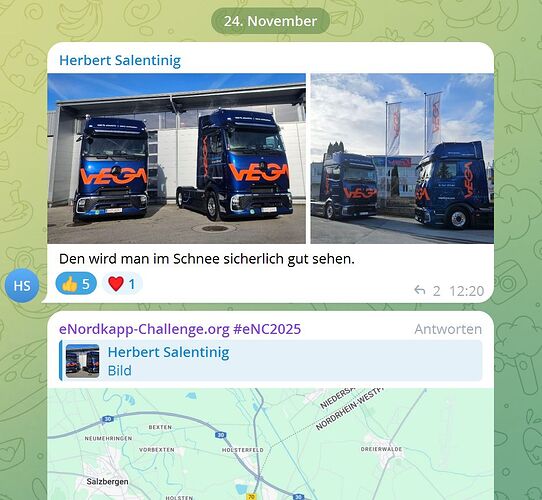The height and width of the screenshot is (500, 542).
Task: Click the Holsterfeld label on the map
Action: point(243,450)
